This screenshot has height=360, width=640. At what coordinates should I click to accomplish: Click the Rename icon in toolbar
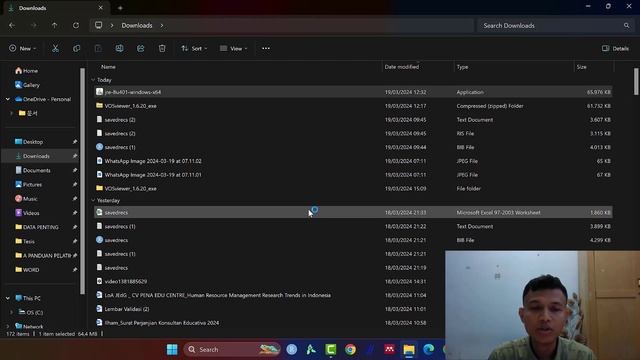coord(119,49)
